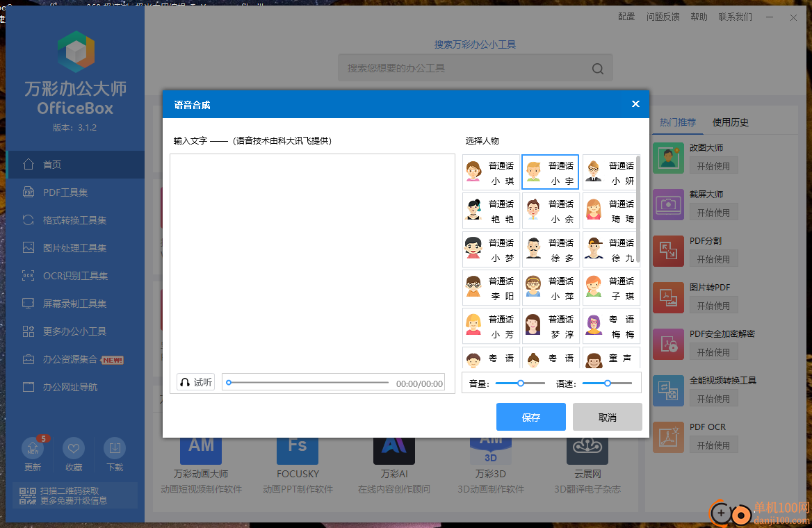Click the QR code upgrade info banner

[75, 495]
